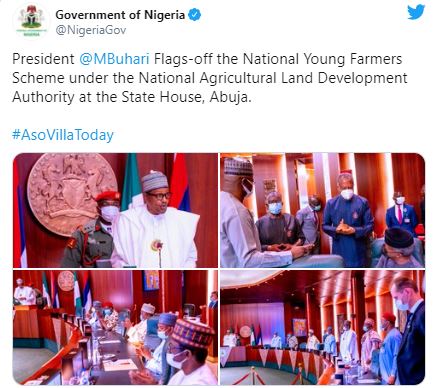Click the bronze seal in first photo
436x388 pixels.
coord(71,192)
